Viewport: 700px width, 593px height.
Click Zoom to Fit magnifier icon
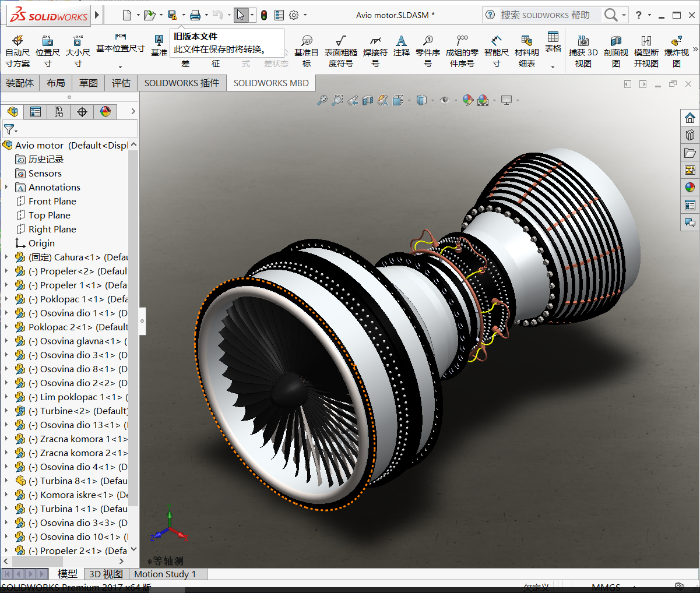pos(322,100)
